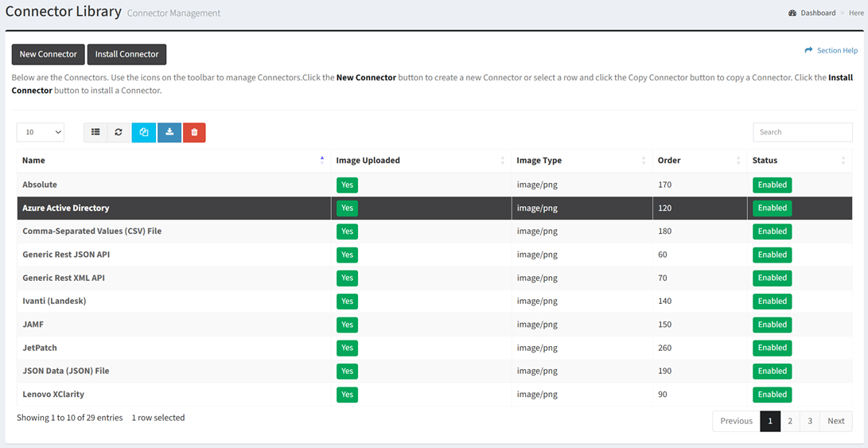Open the page size dropdown showing 10
The height and width of the screenshot is (448, 868).
(x=41, y=132)
